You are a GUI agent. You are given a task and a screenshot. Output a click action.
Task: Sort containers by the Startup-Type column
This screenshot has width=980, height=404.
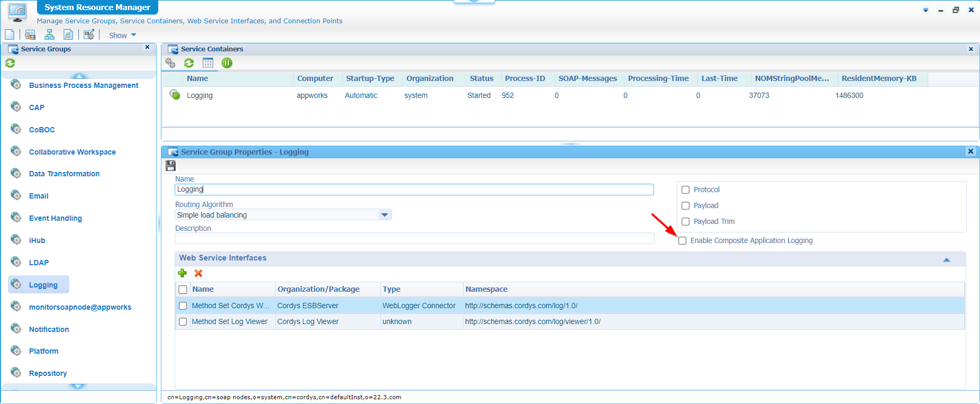(370, 78)
